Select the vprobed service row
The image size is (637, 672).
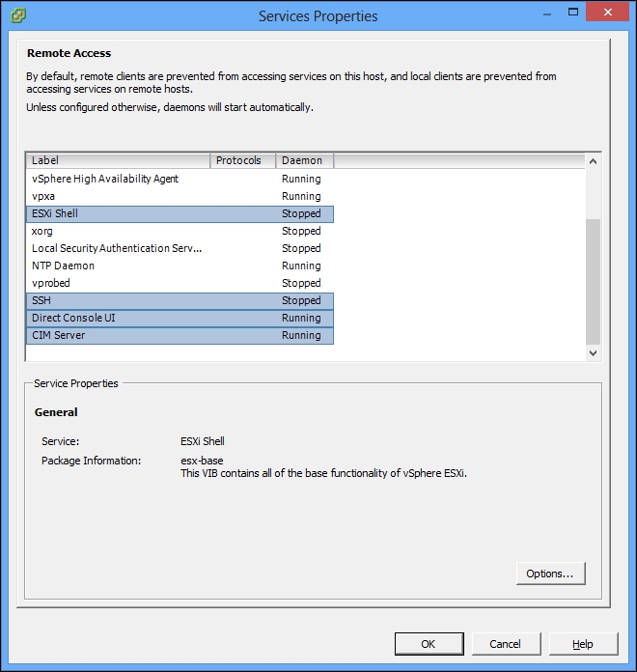180,283
